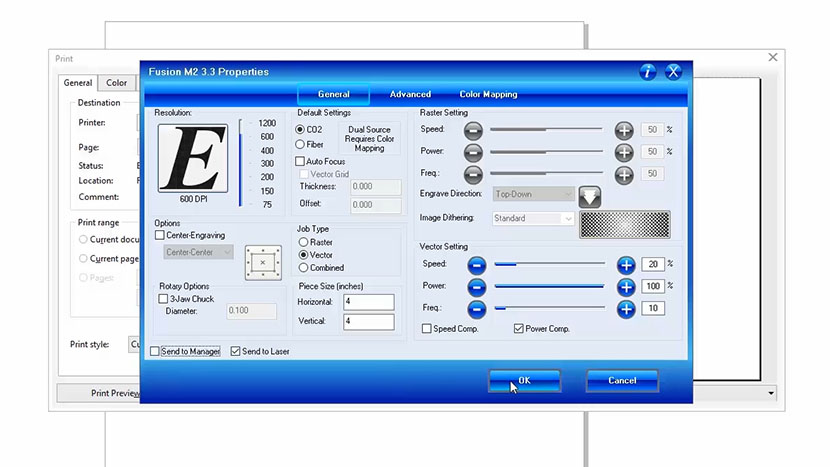
Task: Open the Engrave Direction dropdown
Action: tap(533, 194)
